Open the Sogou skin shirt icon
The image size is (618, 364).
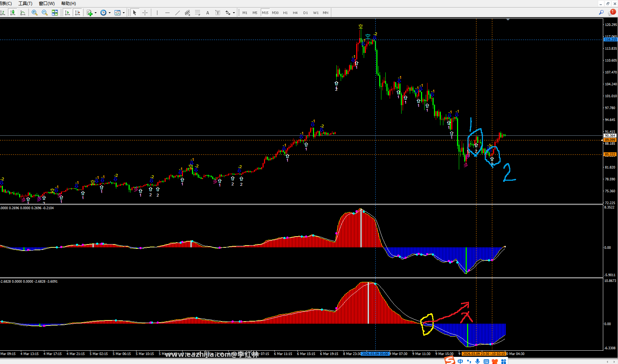tap(495, 361)
